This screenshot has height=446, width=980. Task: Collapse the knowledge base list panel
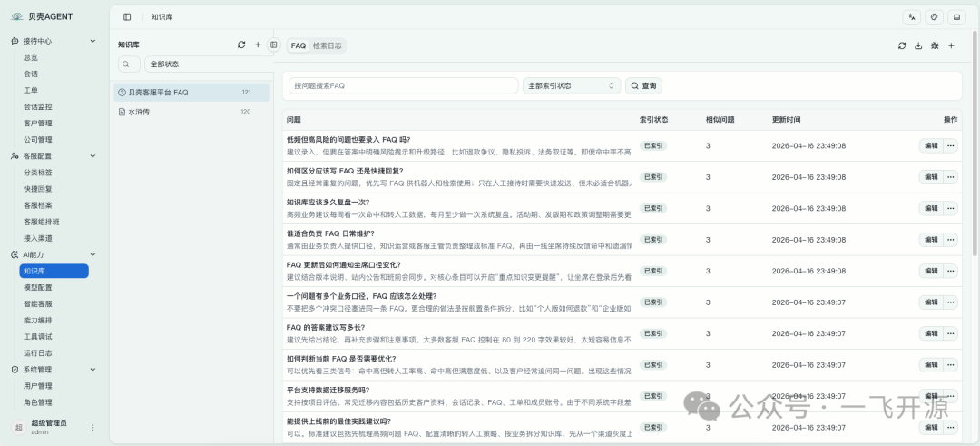point(274,45)
